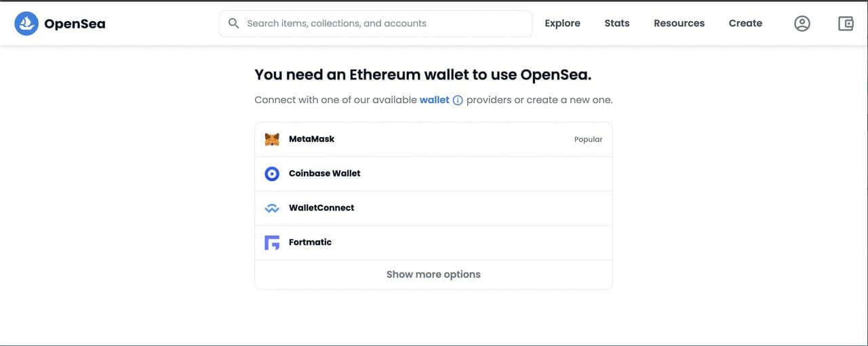Image resolution: width=868 pixels, height=346 pixels.
Task: Select the Popular tag on MetaMask row
Action: coord(588,140)
